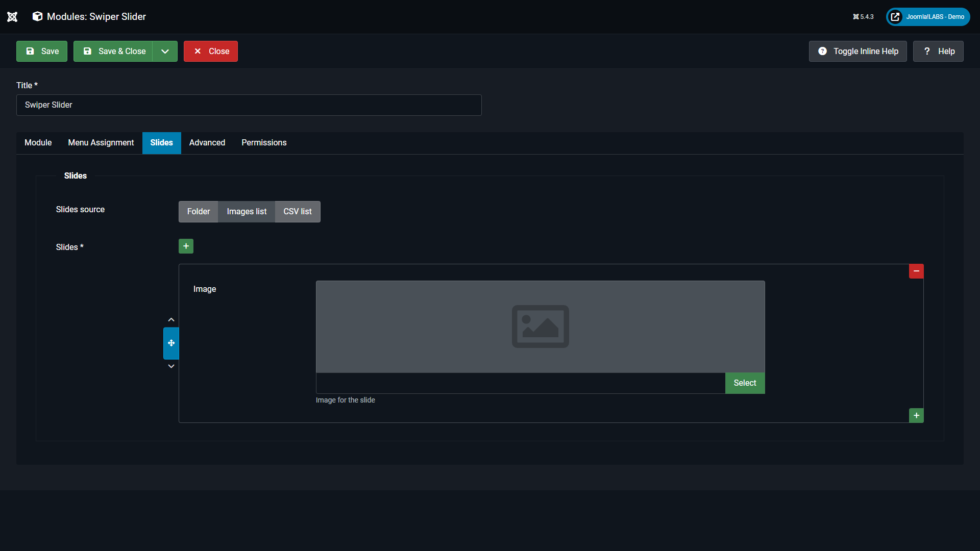
Task: Click the Joomla logo in the top bar
Action: point(12,16)
